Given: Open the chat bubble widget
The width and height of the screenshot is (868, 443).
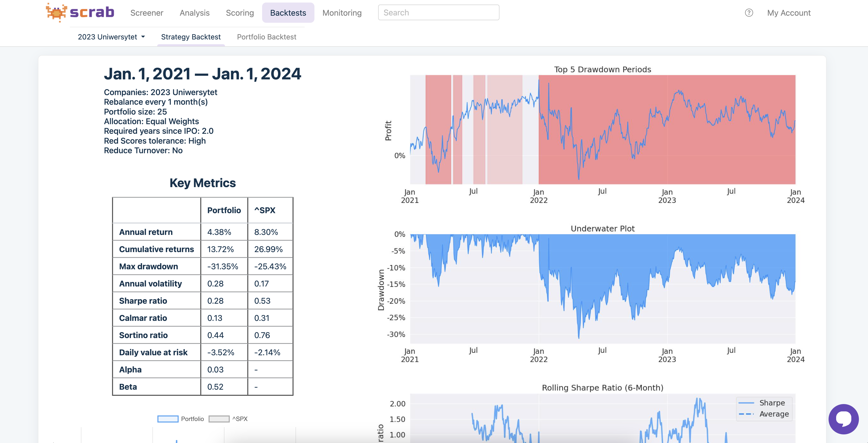Looking at the screenshot, I should [843, 419].
